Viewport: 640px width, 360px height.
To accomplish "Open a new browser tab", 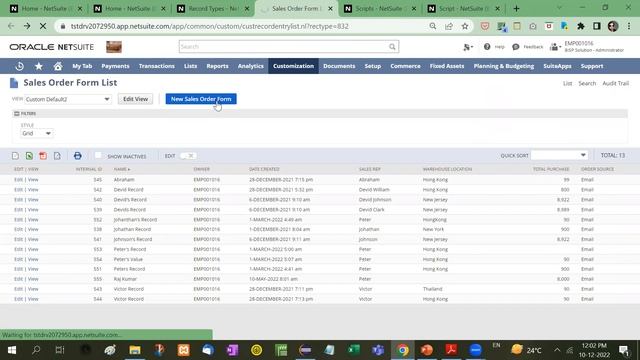I will click(516, 9).
